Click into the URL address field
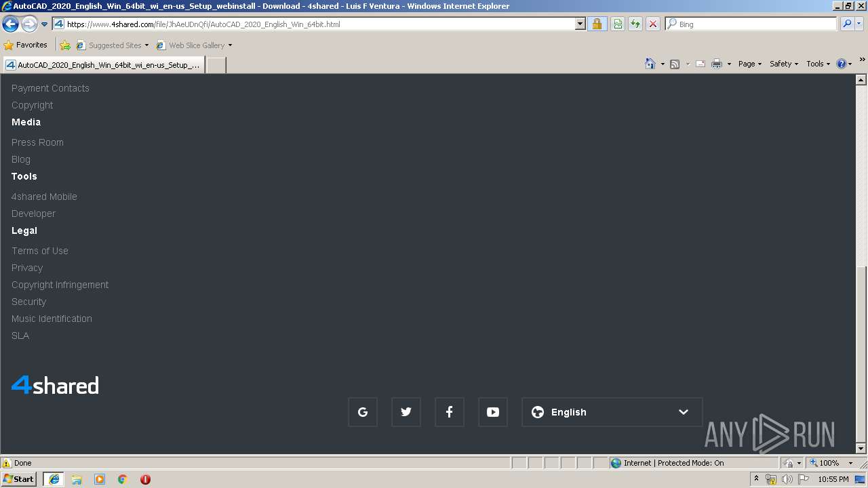This screenshot has width=868, height=488. (x=319, y=24)
